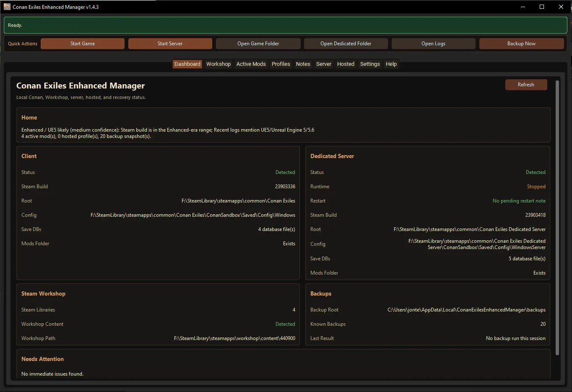This screenshot has height=392, width=572.
Task: Click the dashboard vertical scrollbar
Action: 557,218
